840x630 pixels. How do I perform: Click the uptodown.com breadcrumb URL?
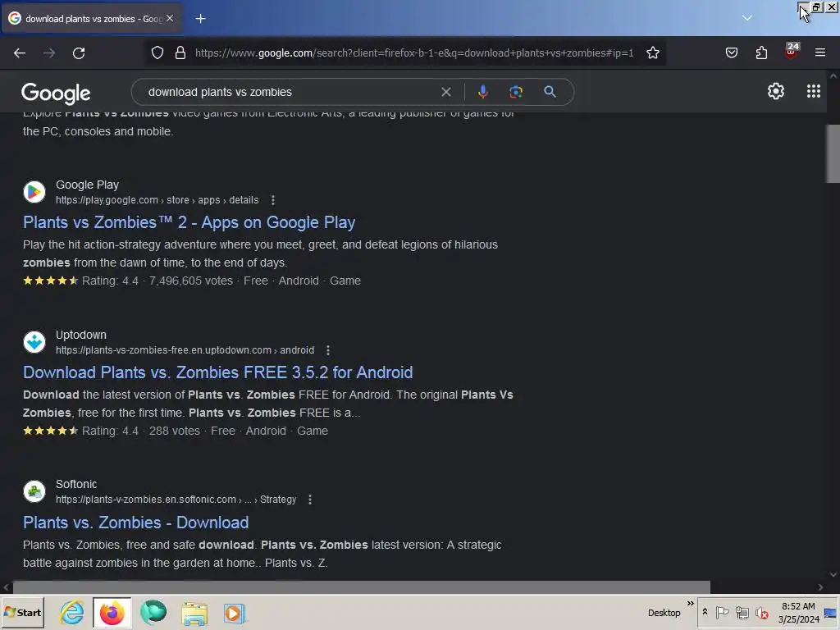pyautogui.click(x=185, y=349)
